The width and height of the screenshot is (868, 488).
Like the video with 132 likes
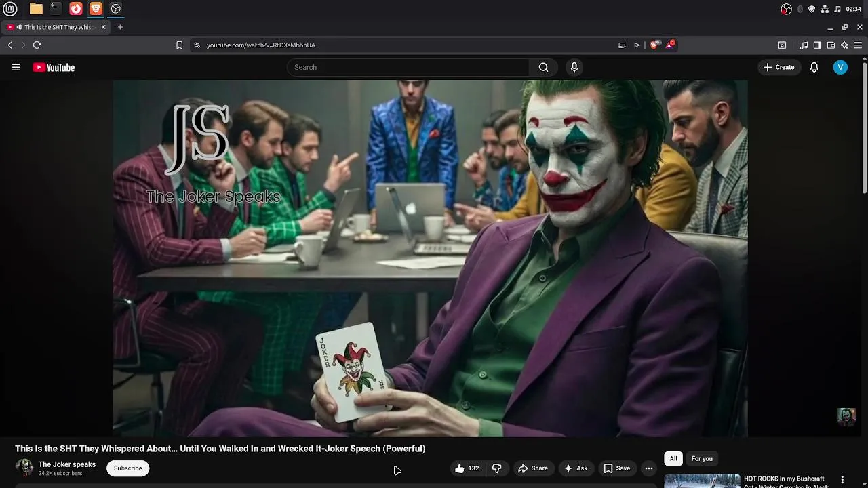click(467, 468)
